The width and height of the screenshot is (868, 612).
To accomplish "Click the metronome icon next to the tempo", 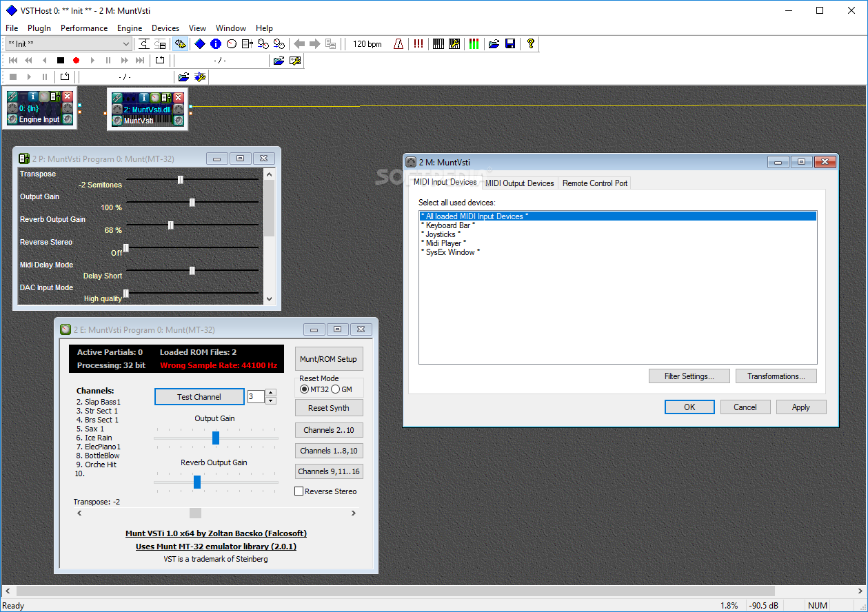I will [x=398, y=43].
